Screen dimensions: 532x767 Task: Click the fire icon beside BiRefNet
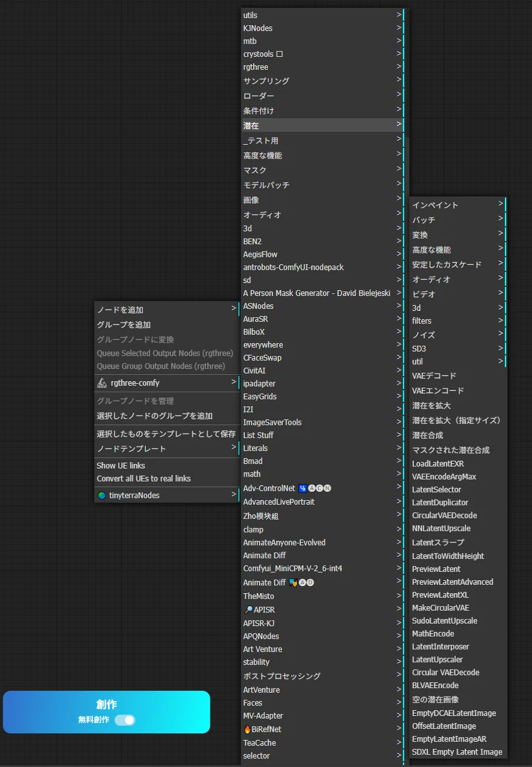(x=247, y=730)
